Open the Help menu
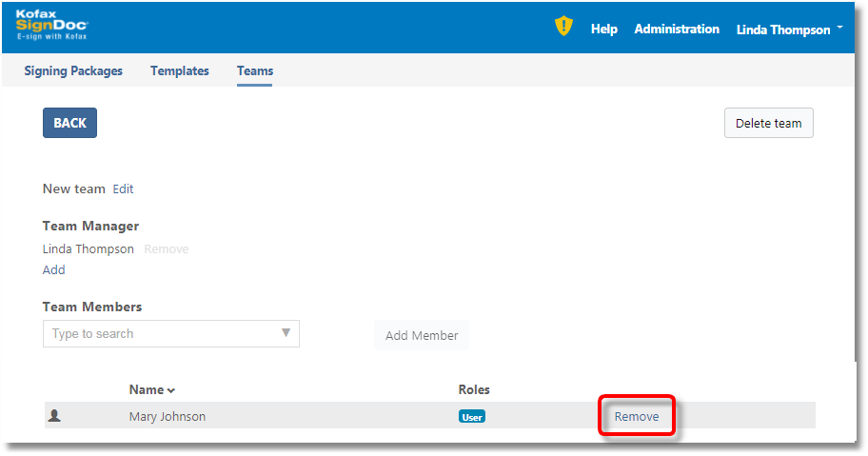Screen dimensions: 868x456 click(603, 30)
